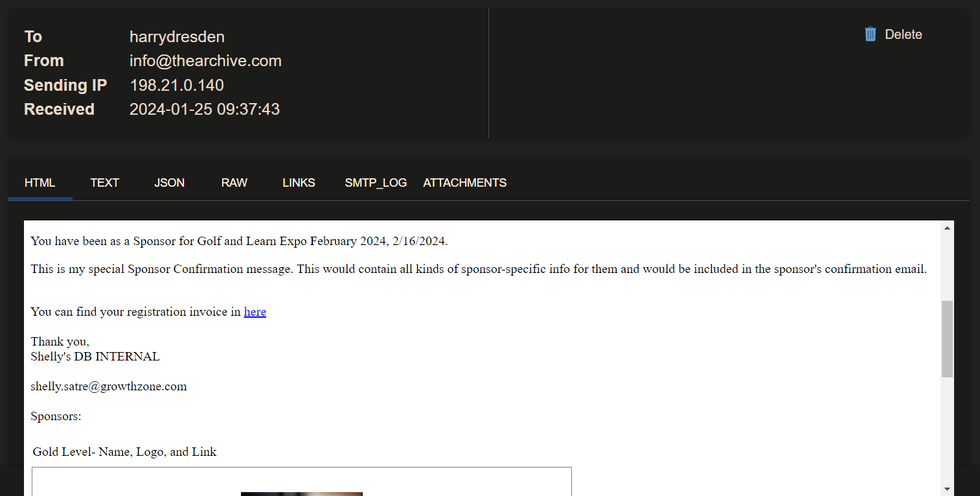Click the Sponsor Confirmation message paragraph

479,268
